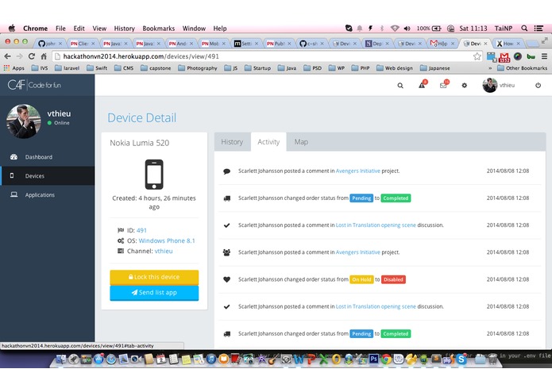Select Devices in the sidebar
Image resolution: width=552 pixels, height=392 pixels.
(47, 176)
